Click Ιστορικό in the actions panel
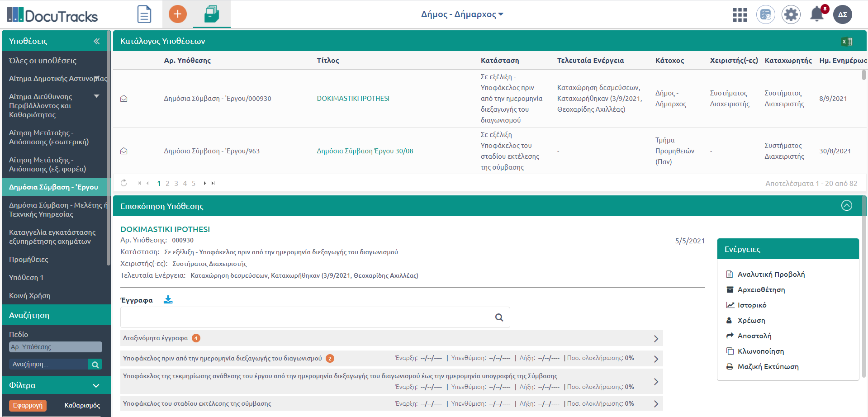The height and width of the screenshot is (417, 868). tap(752, 305)
